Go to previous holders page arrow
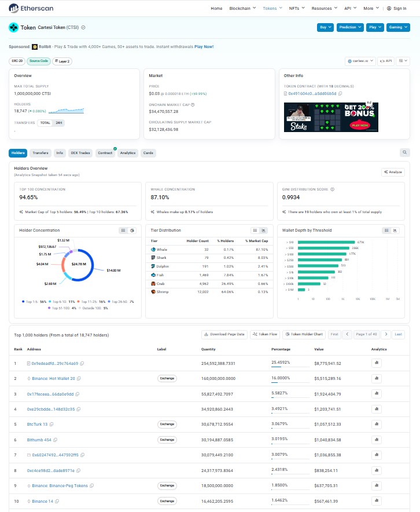 (x=347, y=334)
